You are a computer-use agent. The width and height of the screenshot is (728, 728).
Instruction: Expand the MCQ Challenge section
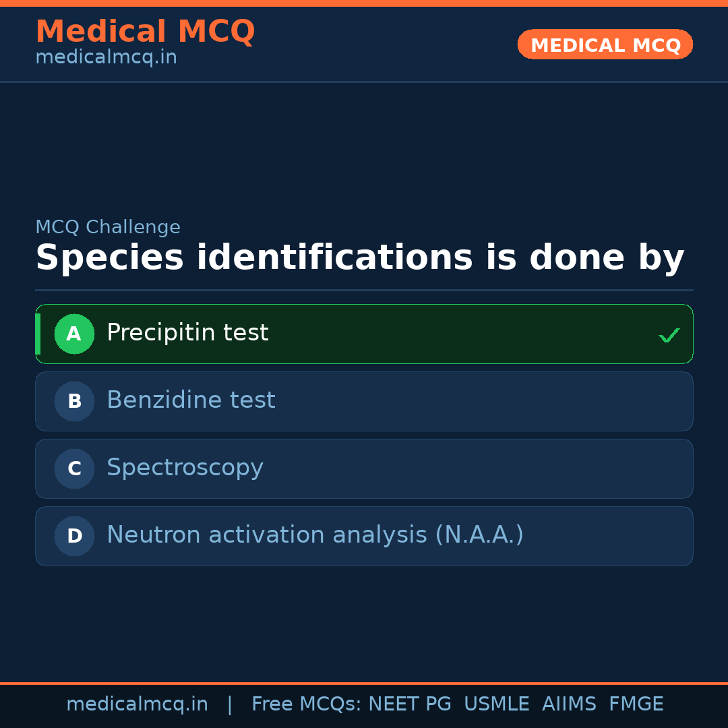click(108, 227)
